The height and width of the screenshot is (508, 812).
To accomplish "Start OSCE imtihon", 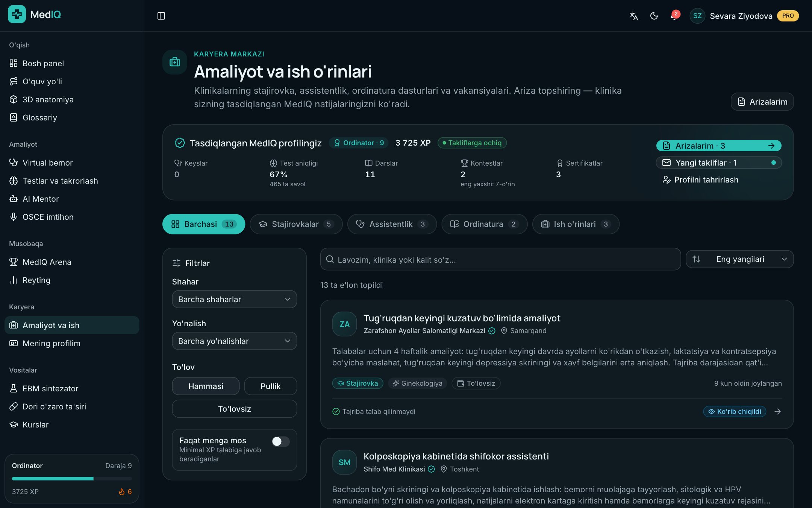I will tap(72, 217).
